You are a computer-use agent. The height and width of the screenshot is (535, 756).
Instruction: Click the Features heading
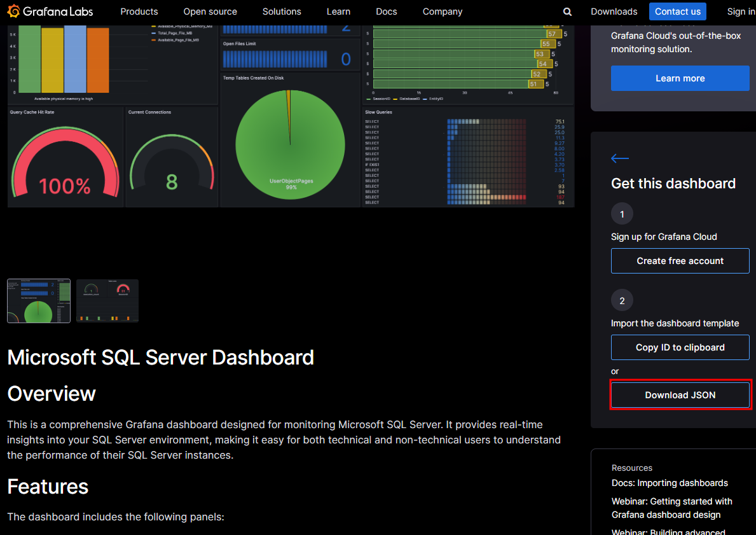tap(48, 486)
